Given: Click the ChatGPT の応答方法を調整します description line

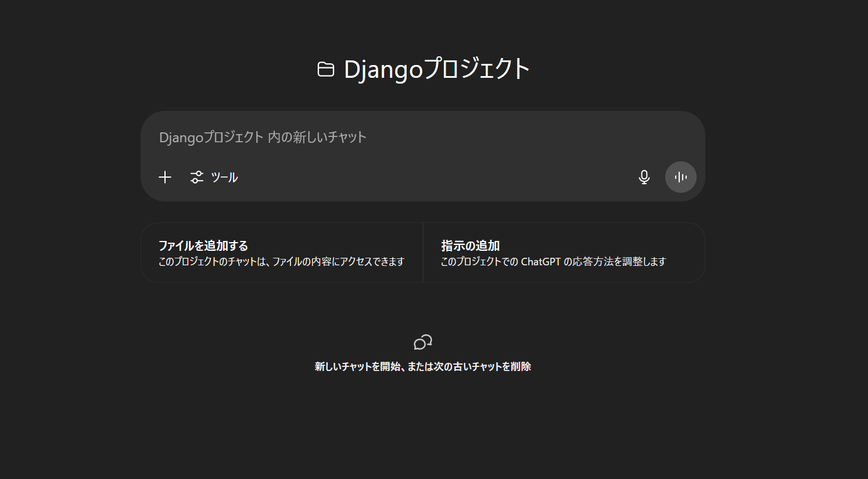Looking at the screenshot, I should [553, 261].
